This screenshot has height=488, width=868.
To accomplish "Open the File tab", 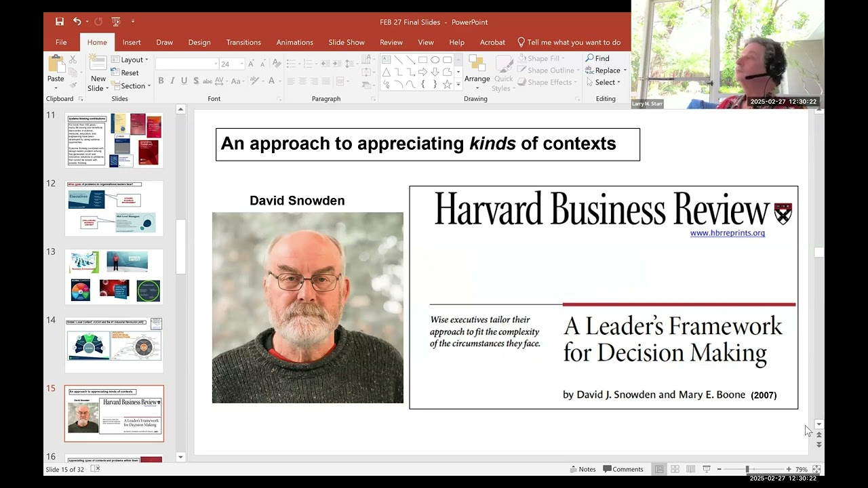I will pos(61,42).
